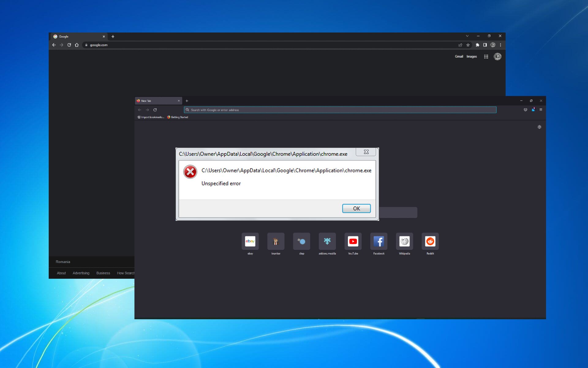588x368 pixels.
Task: Open Getting Started bookmark in Firefox
Action: pos(178,117)
